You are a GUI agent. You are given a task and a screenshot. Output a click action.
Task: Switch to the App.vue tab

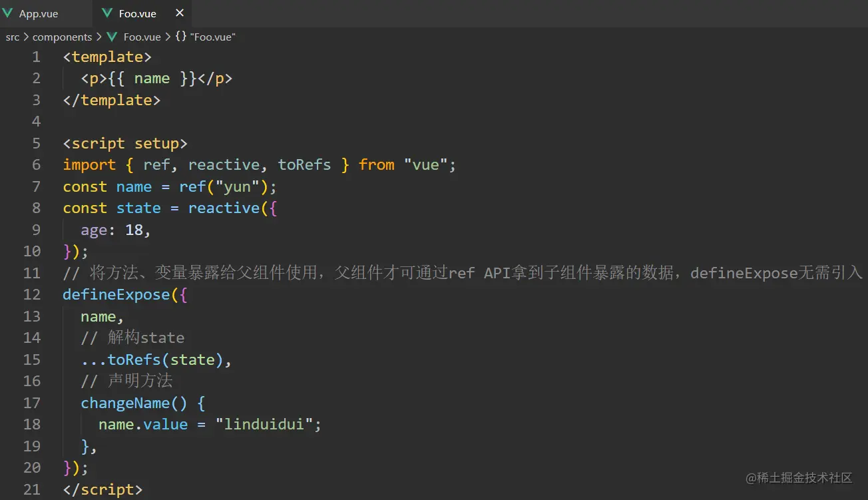[39, 13]
